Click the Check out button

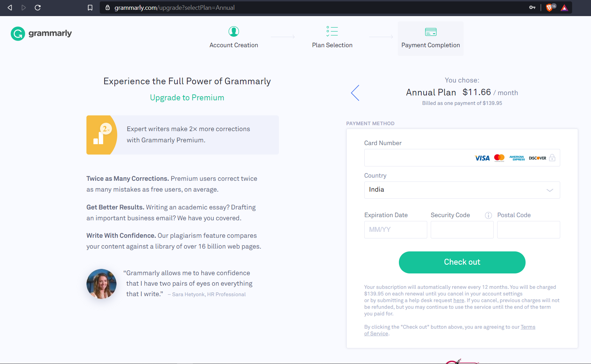click(x=462, y=262)
